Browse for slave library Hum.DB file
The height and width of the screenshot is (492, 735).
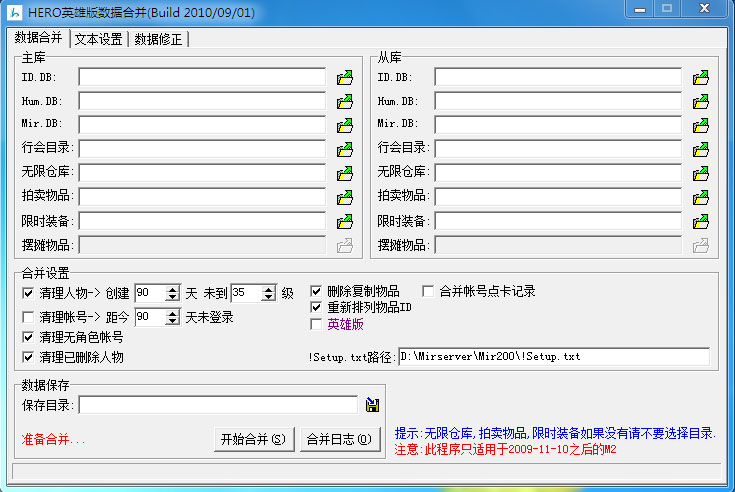(701, 101)
